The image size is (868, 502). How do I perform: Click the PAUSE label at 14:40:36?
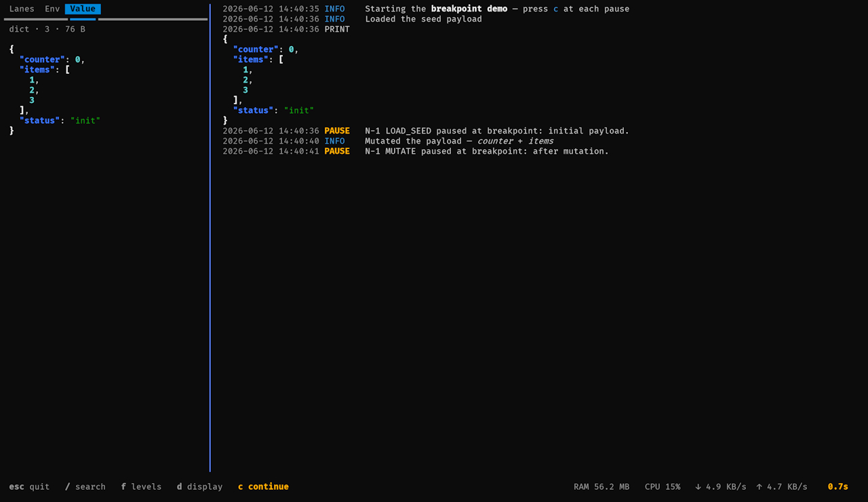(337, 131)
